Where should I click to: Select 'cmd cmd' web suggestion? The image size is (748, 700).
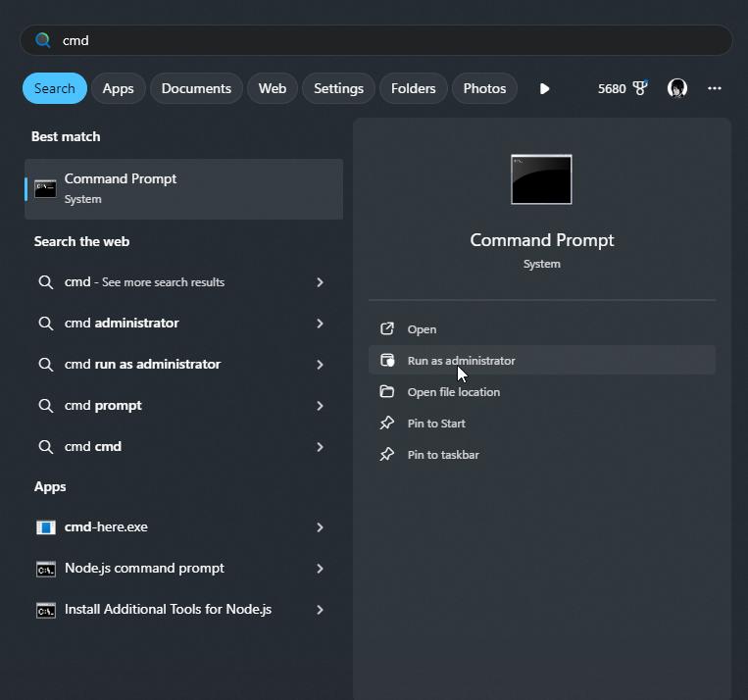[x=183, y=447]
